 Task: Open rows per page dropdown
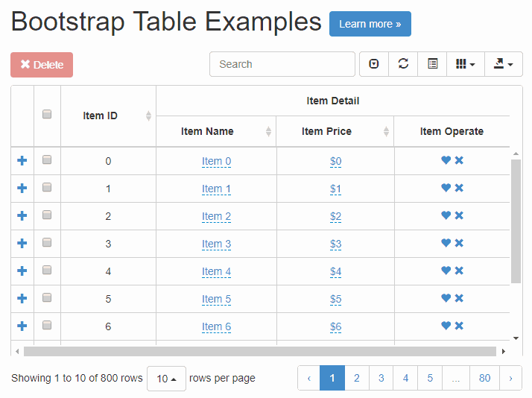click(166, 379)
